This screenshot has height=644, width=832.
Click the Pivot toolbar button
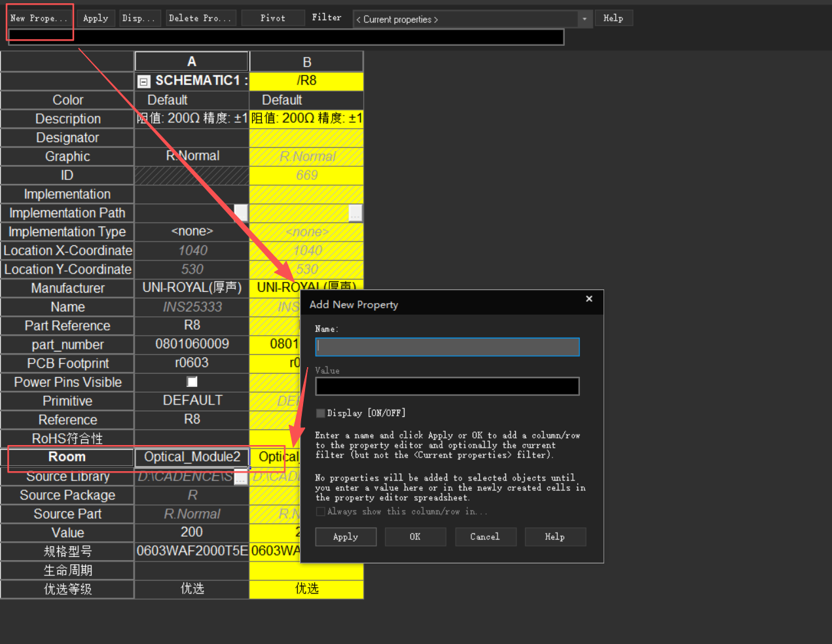(x=273, y=18)
